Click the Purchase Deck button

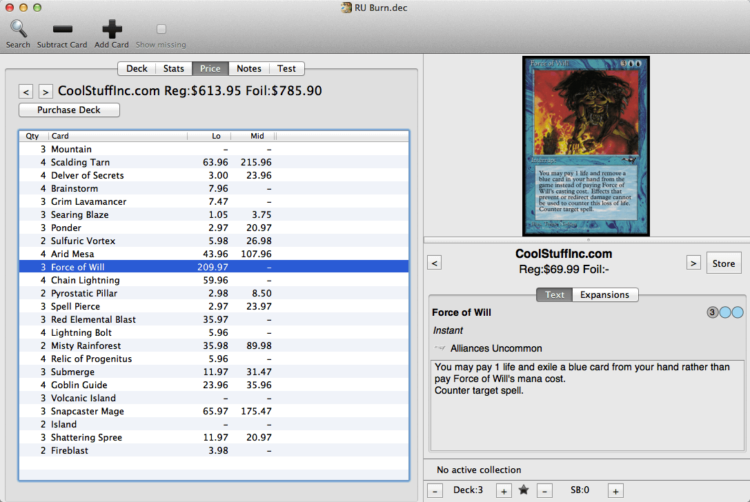[x=69, y=110]
